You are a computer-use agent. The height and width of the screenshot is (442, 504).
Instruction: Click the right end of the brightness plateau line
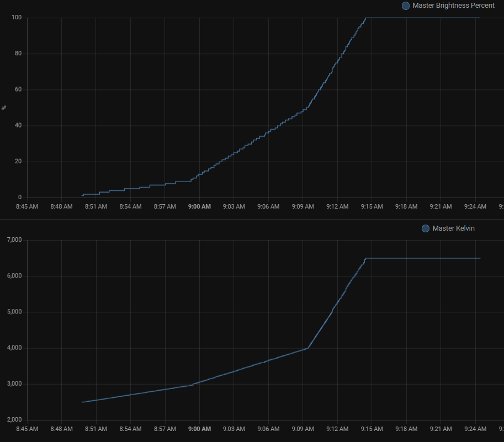tap(480, 18)
